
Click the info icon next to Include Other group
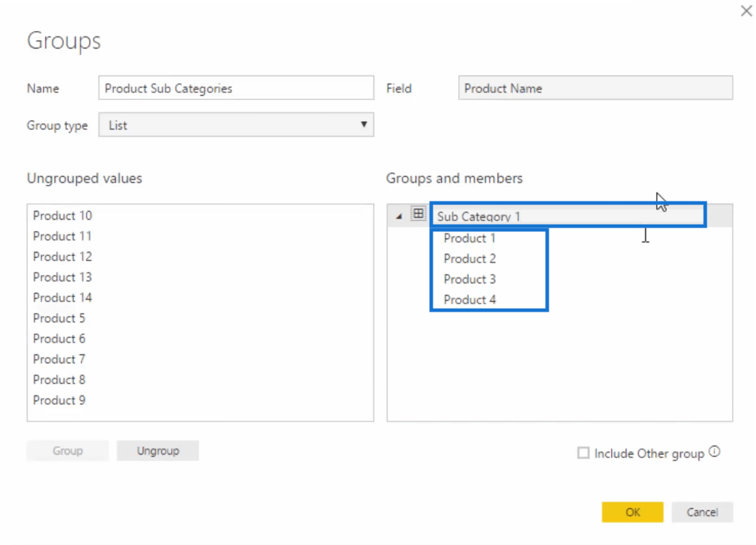(715, 452)
